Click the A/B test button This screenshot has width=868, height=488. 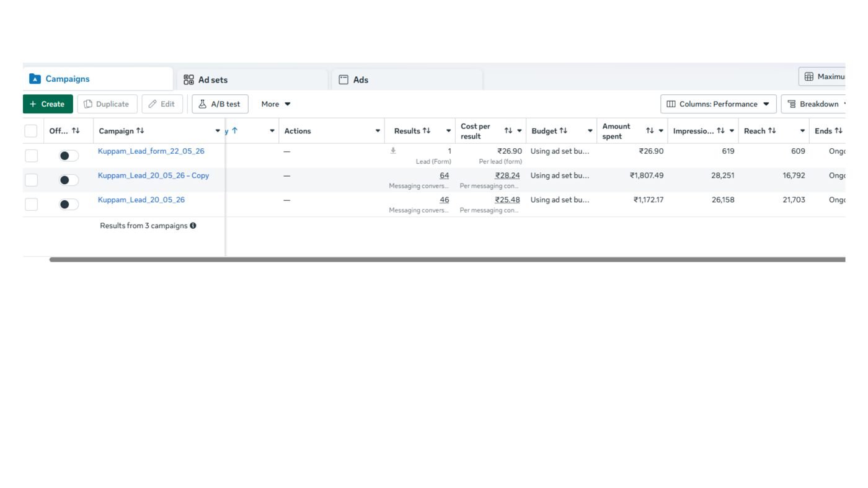point(220,104)
